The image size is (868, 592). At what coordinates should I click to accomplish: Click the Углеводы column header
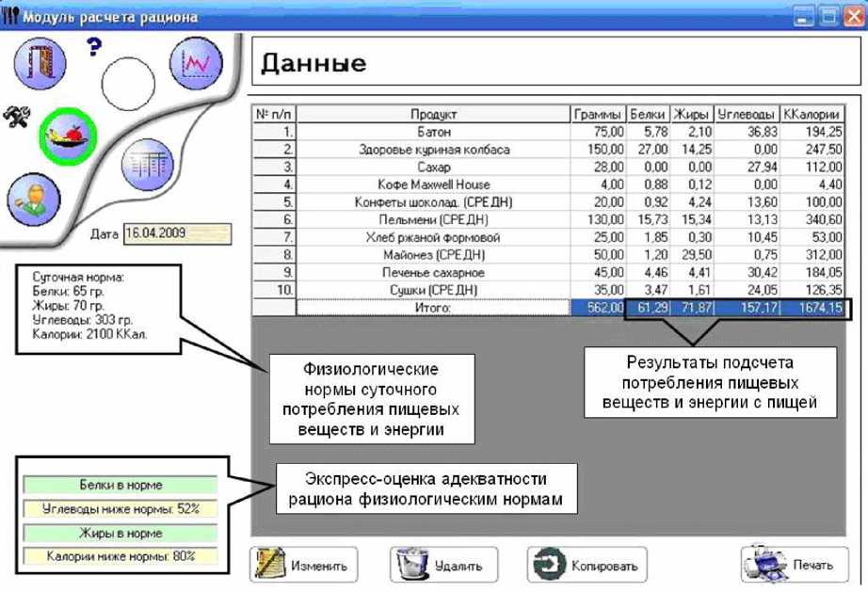click(x=747, y=115)
